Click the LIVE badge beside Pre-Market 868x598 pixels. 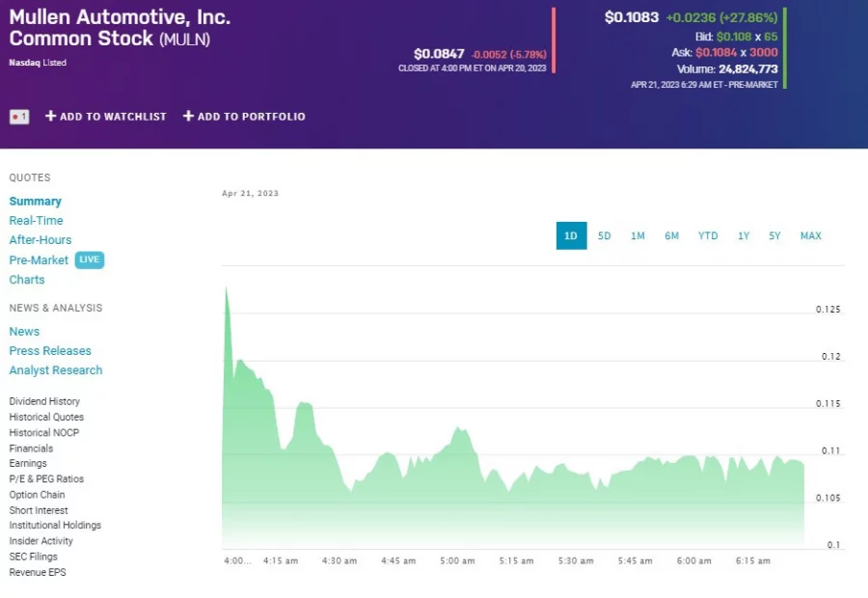click(89, 259)
